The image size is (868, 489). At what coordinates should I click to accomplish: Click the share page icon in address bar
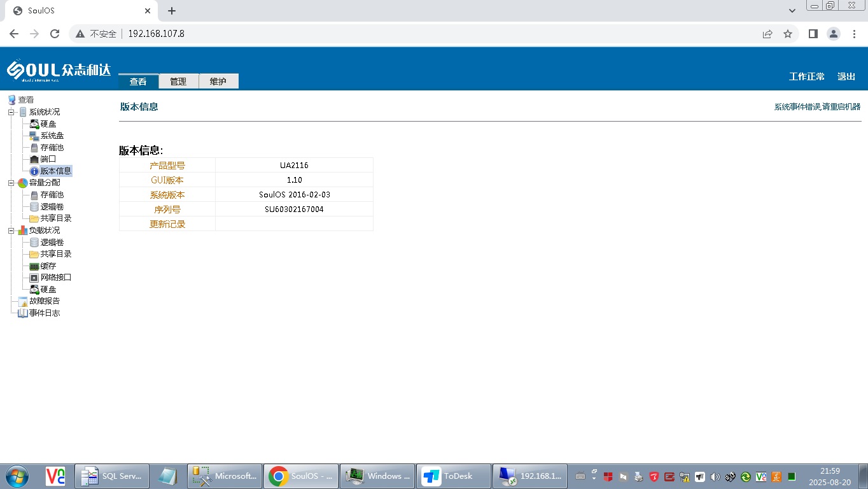(767, 34)
